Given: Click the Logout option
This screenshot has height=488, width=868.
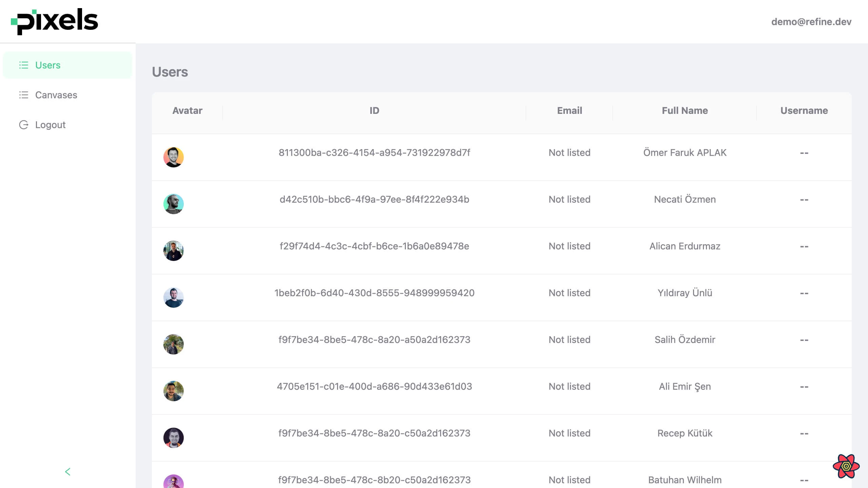Looking at the screenshot, I should pyautogui.click(x=50, y=125).
